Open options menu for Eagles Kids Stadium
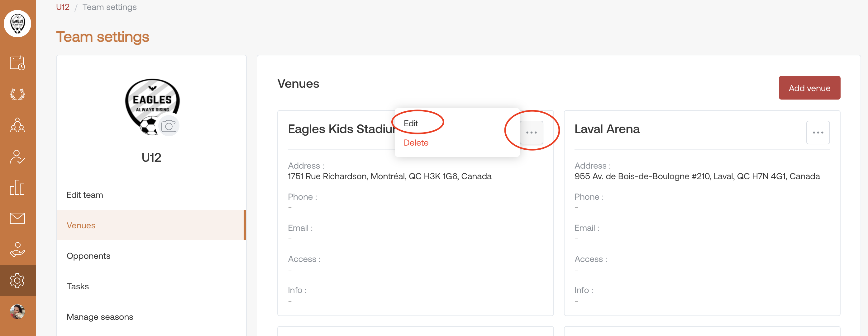868x336 pixels. tap(532, 133)
